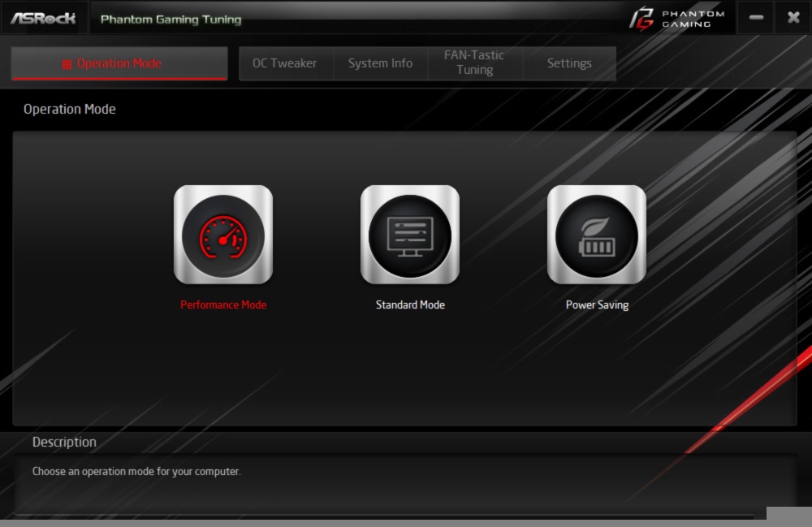Image resolution: width=812 pixels, height=527 pixels.
Task: Click the Power Saving label
Action: point(597,305)
